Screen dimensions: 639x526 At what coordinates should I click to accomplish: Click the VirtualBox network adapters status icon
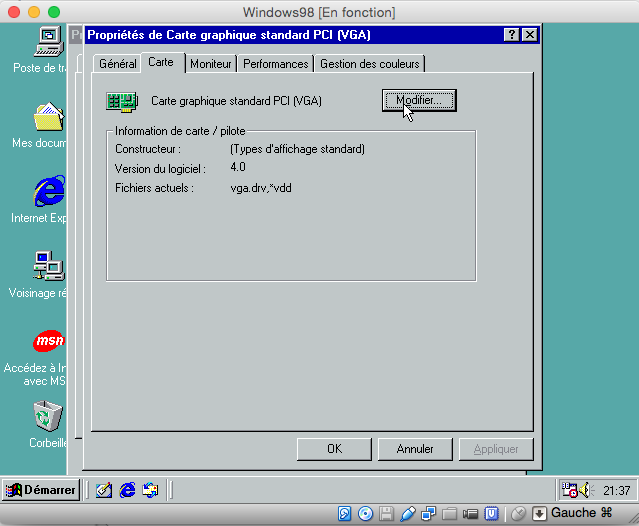428,514
